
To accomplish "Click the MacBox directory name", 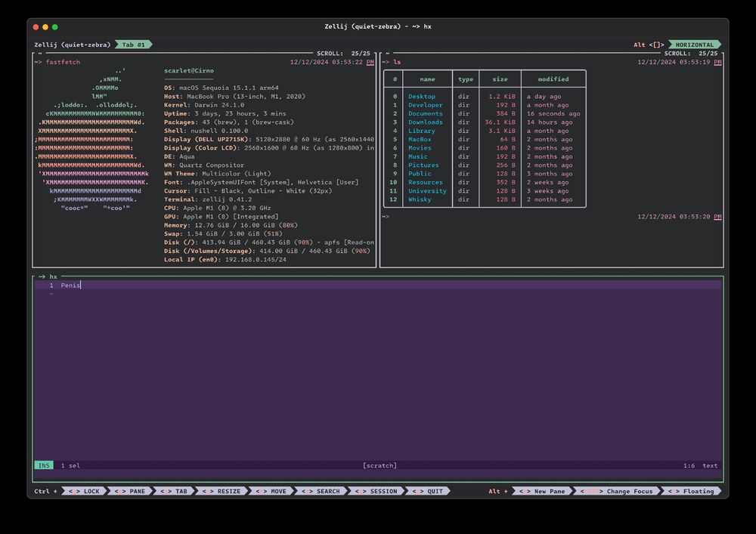I will (420, 140).
